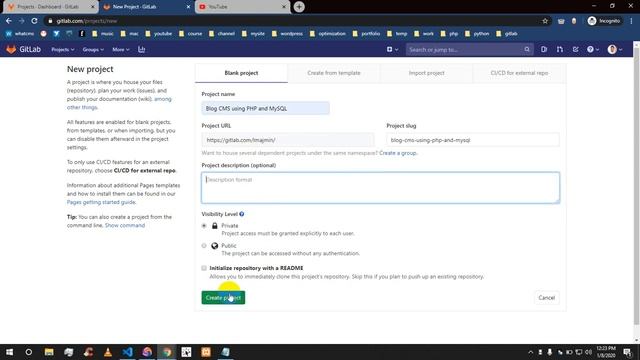This screenshot has width=640, height=360.
Task: Open Pages getting started guide link
Action: pos(101,202)
